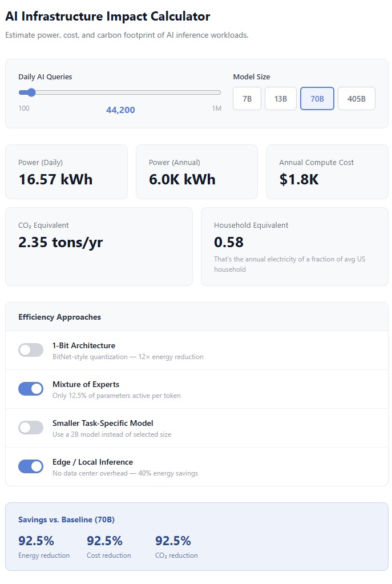Turn on Smaller Task-Specific Model
This screenshot has height=584, width=392.
(31, 427)
